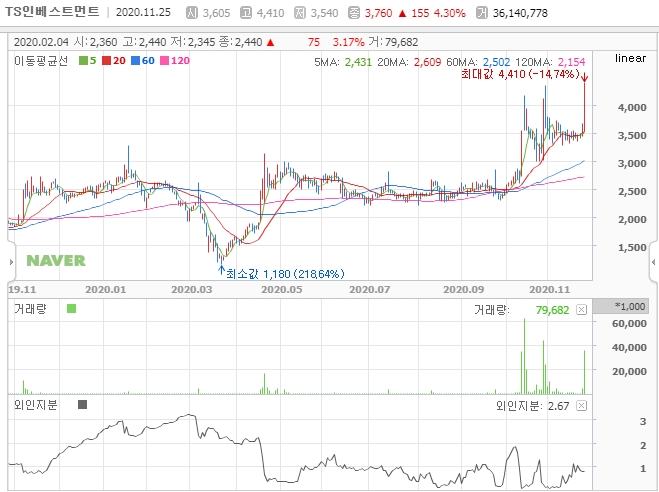
Task: Click the last candlestick spiking to 4,410
Action: click(x=584, y=108)
